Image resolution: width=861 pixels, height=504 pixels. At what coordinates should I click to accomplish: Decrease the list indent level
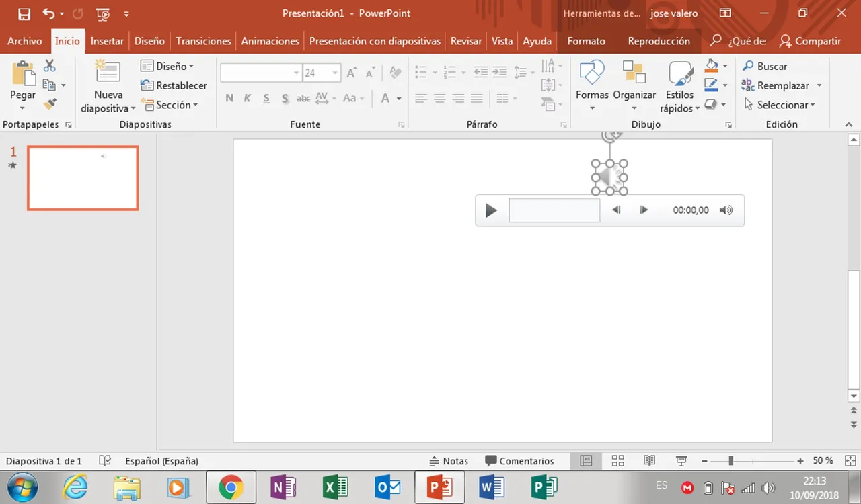480,72
